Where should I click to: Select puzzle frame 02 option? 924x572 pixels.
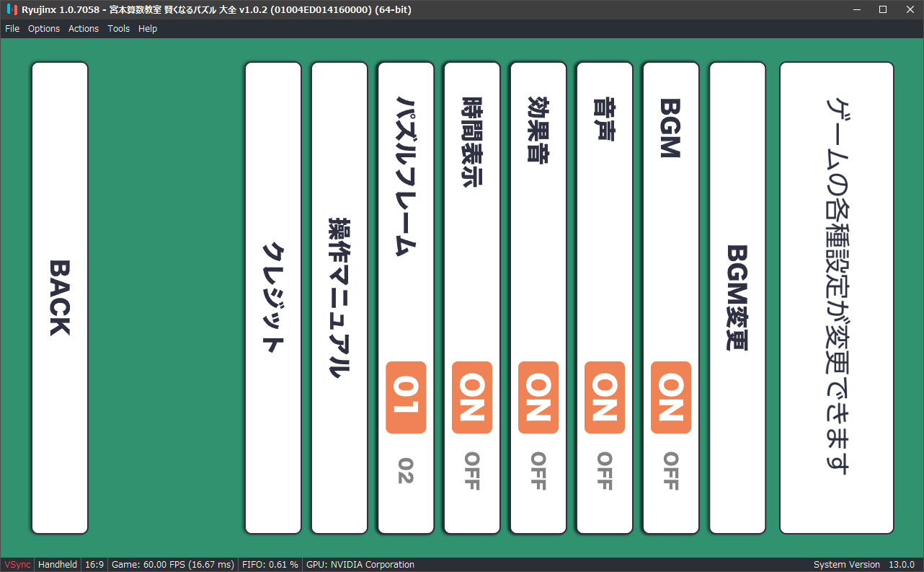click(x=406, y=470)
